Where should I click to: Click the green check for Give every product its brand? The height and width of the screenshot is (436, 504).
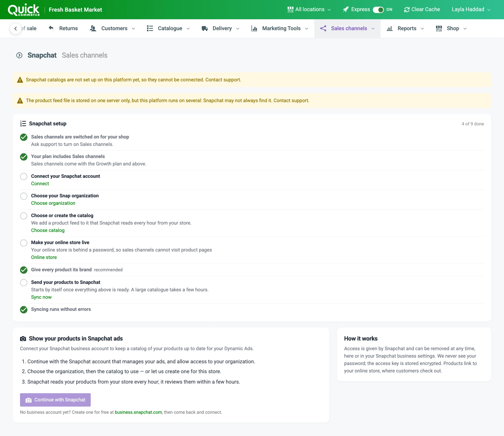(x=24, y=270)
